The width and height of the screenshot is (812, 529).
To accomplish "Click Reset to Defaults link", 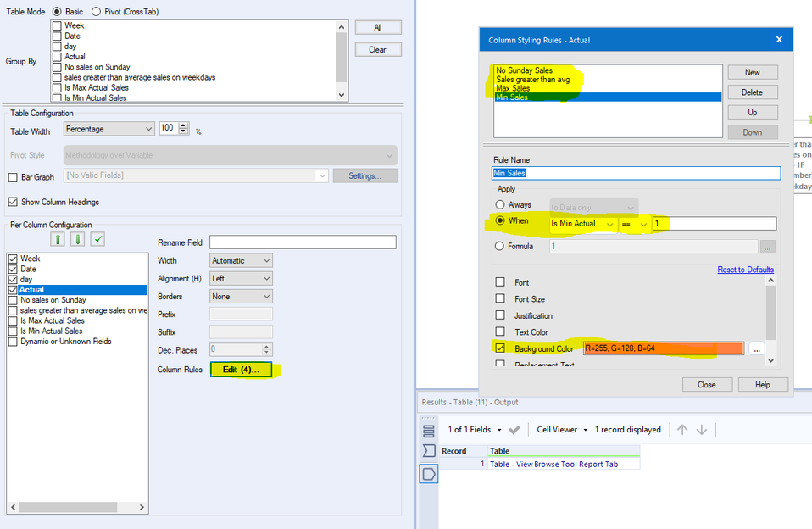I will point(745,270).
